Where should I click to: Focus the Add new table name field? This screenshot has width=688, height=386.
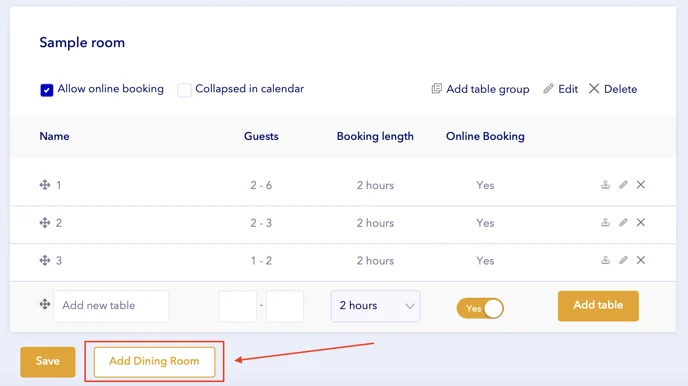[x=111, y=306]
